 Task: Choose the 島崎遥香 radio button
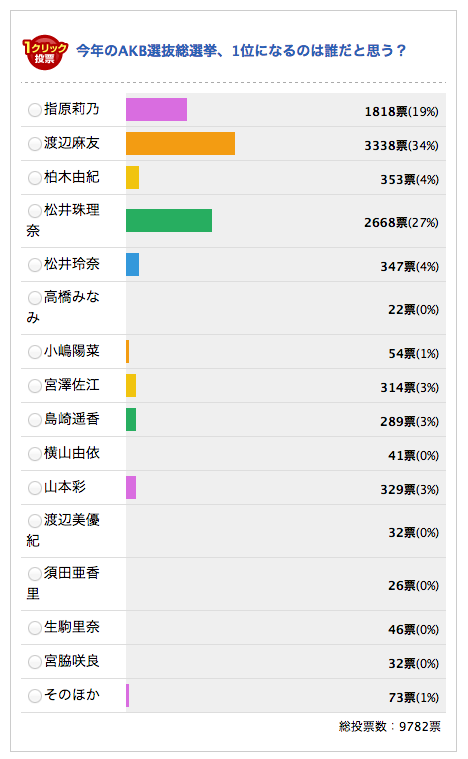click(34, 420)
